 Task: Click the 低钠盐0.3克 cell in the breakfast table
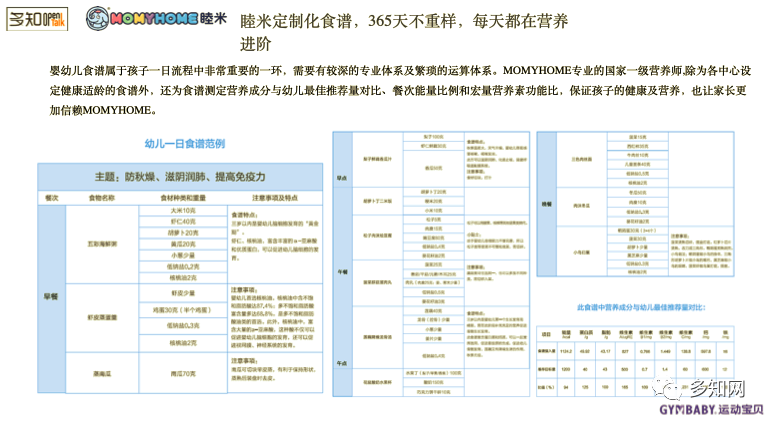[x=183, y=326]
